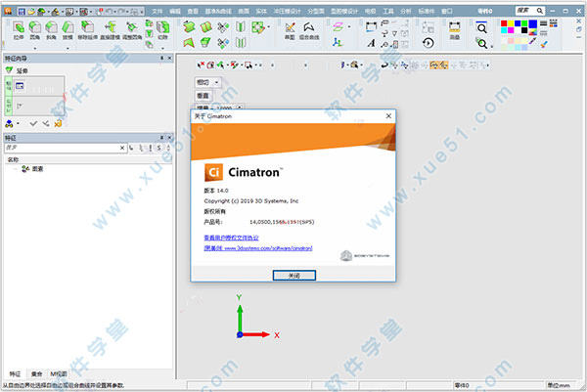
Task: Click the checkmark OK icon in feature guide
Action: coord(33,123)
